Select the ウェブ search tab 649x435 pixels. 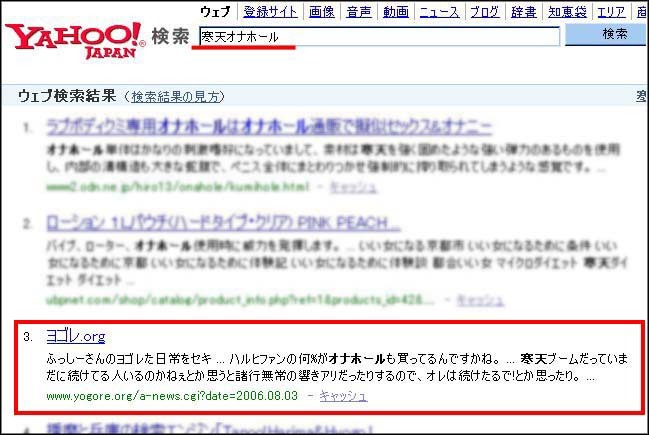215,12
